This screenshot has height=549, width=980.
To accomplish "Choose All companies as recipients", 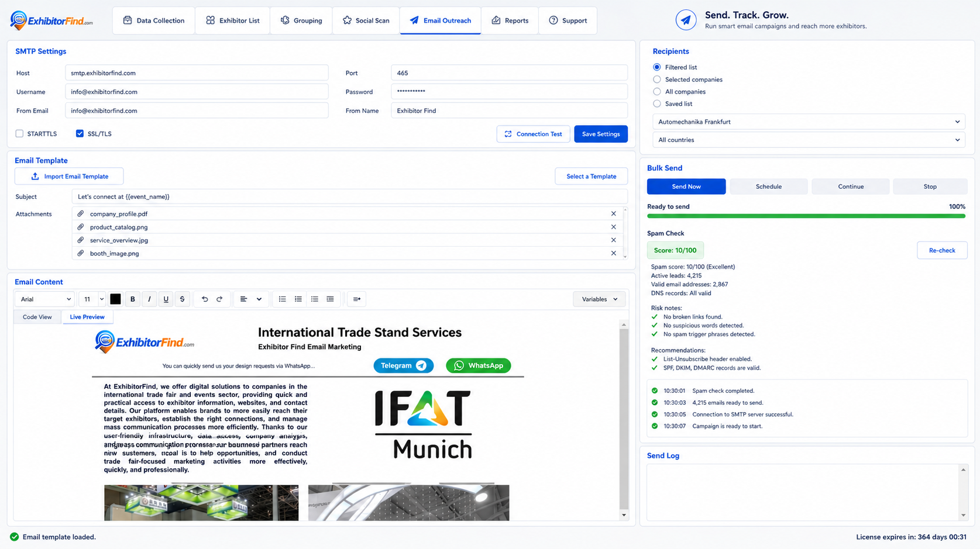I will [657, 92].
